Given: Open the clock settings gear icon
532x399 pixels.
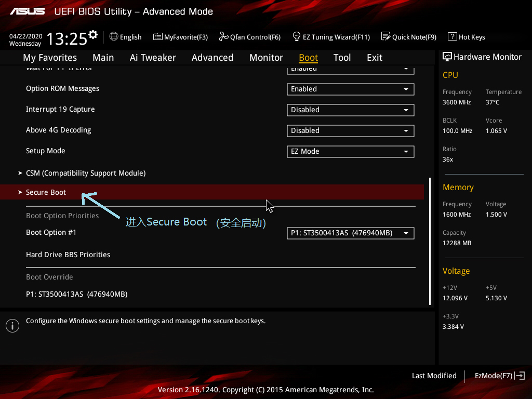Looking at the screenshot, I should click(x=93, y=34).
